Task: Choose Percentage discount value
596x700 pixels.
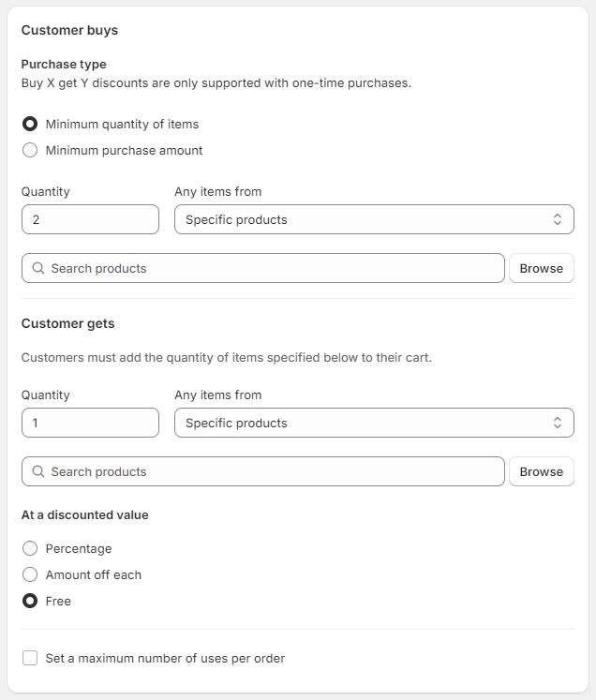Action: 30,548
